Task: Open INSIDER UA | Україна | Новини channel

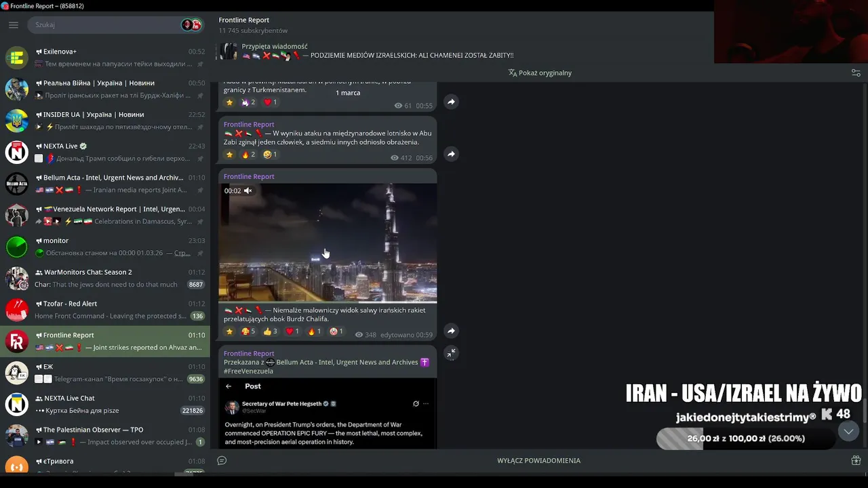Action: [x=105, y=121]
